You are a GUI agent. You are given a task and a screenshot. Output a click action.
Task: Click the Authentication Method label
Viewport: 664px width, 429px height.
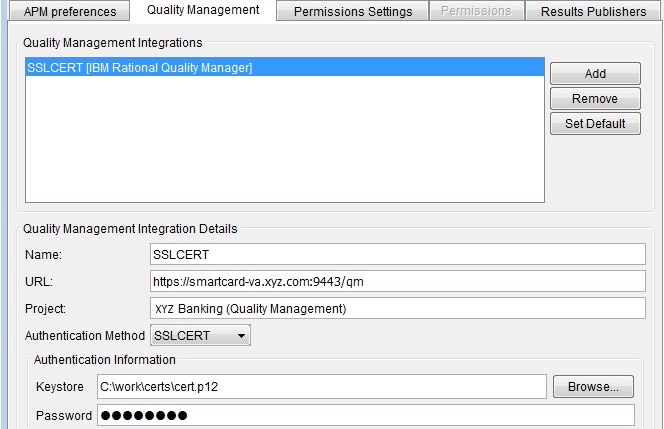(84, 335)
